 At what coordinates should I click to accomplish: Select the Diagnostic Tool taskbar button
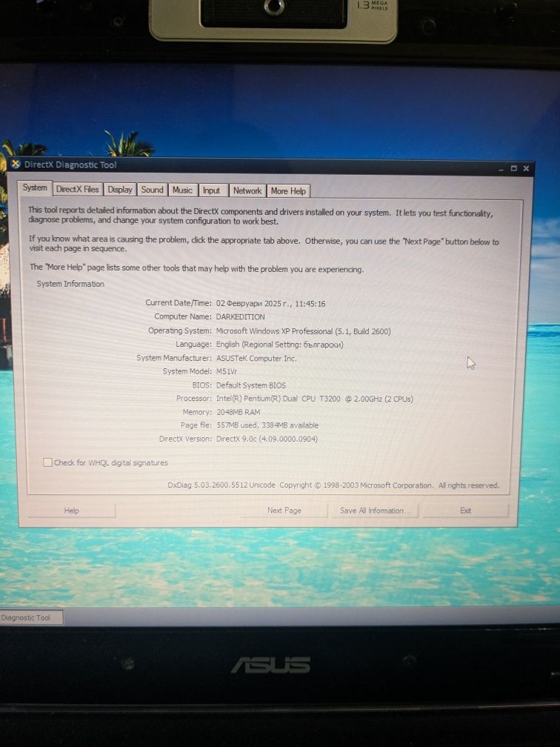31,617
